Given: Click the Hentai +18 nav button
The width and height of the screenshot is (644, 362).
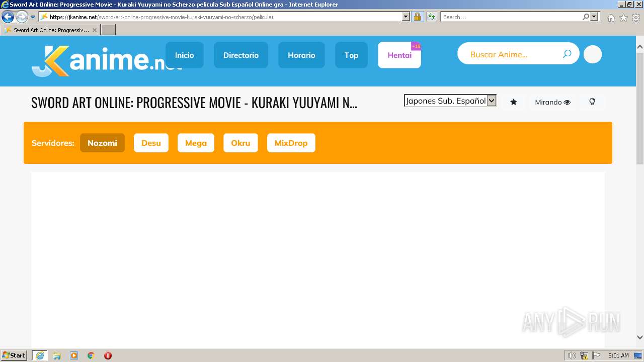Looking at the screenshot, I should pyautogui.click(x=399, y=55).
